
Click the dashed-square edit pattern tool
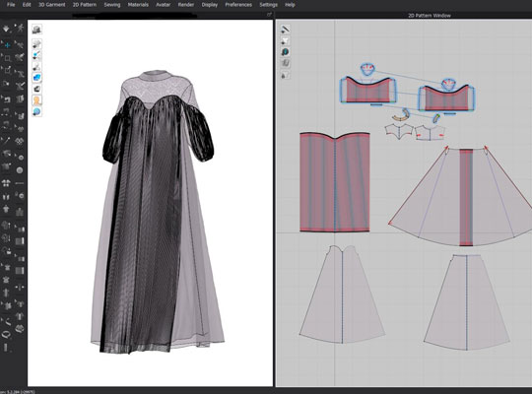click(x=7, y=57)
